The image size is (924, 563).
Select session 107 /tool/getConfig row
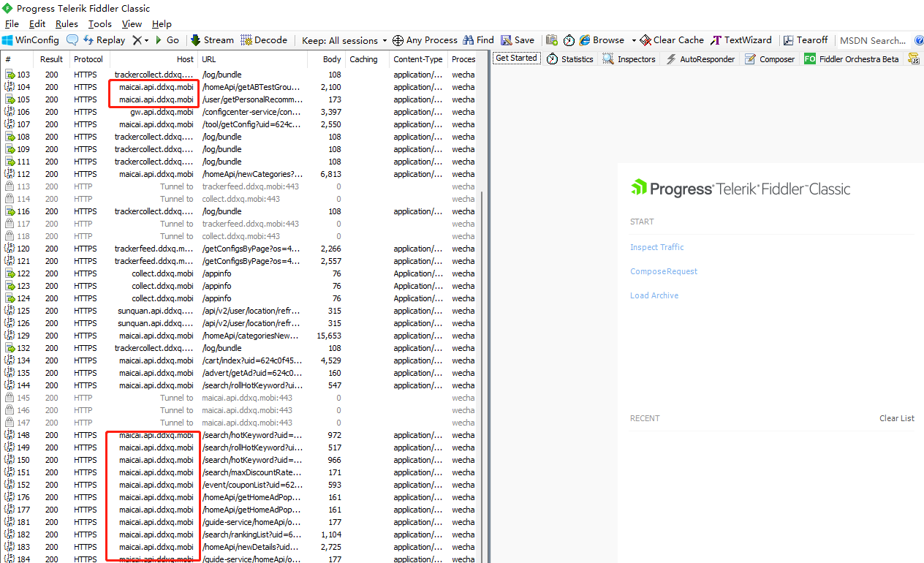tap(239, 124)
